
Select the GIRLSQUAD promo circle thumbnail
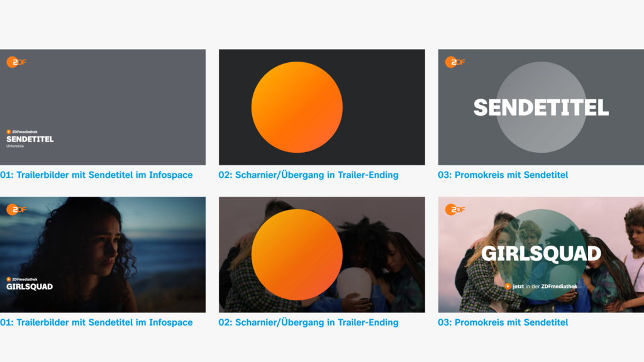[541, 255]
